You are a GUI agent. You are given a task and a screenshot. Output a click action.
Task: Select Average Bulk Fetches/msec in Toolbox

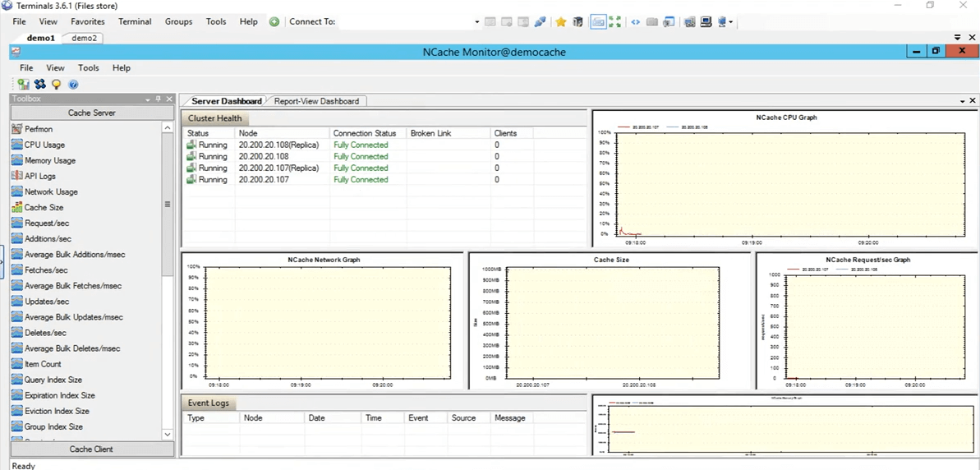pos(67,286)
